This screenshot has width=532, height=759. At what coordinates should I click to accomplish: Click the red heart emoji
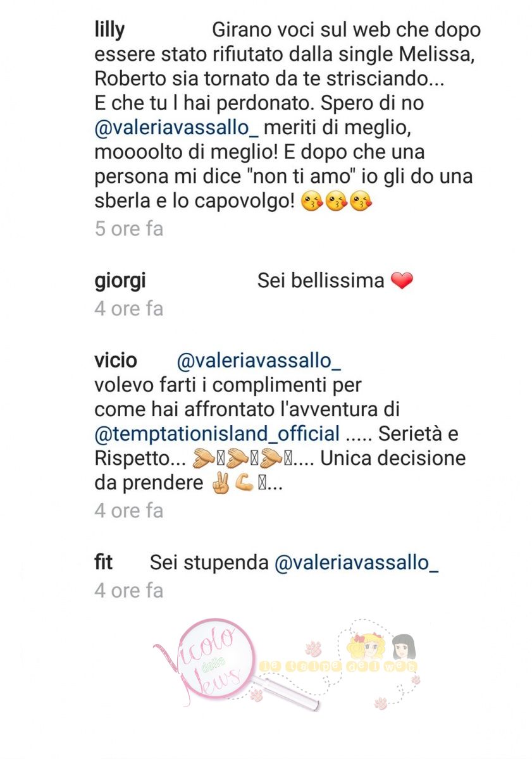(x=402, y=281)
